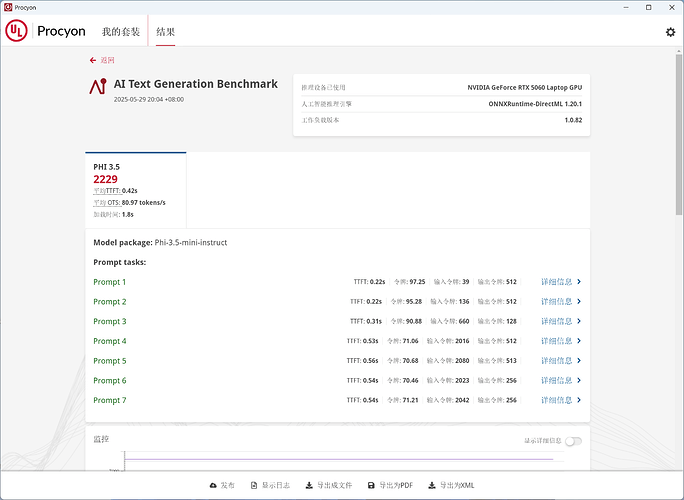Select the PHI 3.5 score tab
The image size is (684, 500).
[x=135, y=187]
